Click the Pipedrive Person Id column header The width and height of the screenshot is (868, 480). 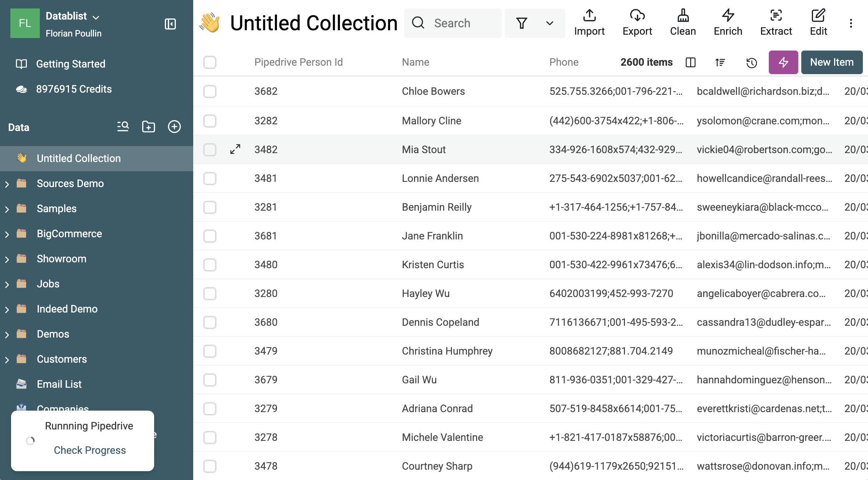point(298,62)
